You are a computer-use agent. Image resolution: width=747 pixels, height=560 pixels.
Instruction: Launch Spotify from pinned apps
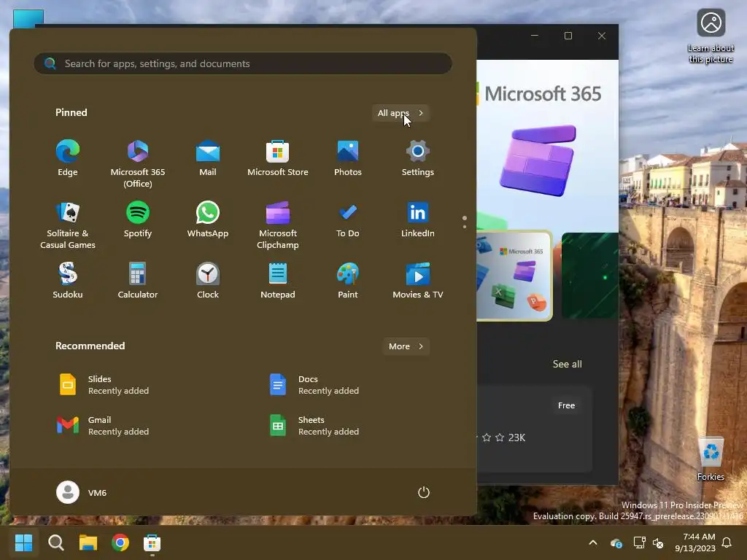coord(138,220)
